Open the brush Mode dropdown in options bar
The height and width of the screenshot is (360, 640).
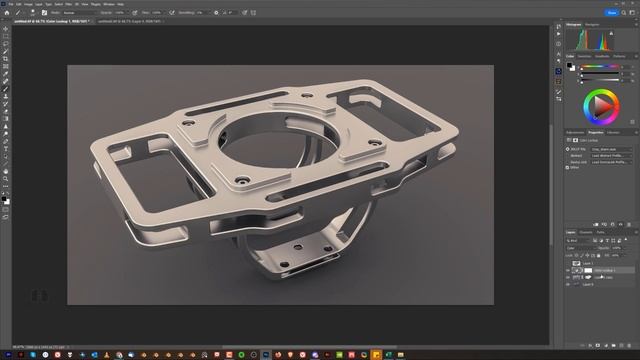click(x=81, y=13)
